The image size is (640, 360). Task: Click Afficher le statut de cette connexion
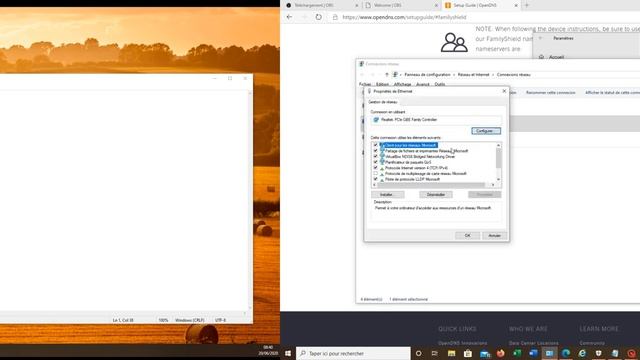pyautogui.click(x=612, y=93)
